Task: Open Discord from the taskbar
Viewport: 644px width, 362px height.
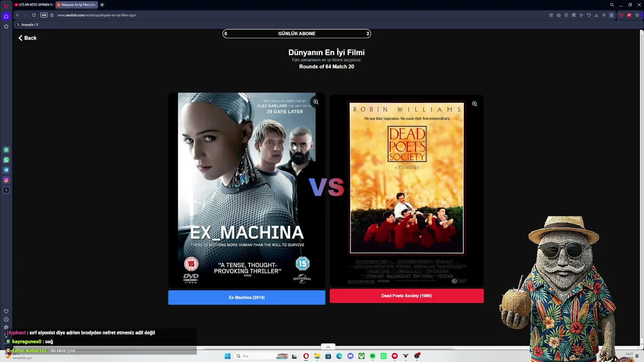Action: pos(350,356)
